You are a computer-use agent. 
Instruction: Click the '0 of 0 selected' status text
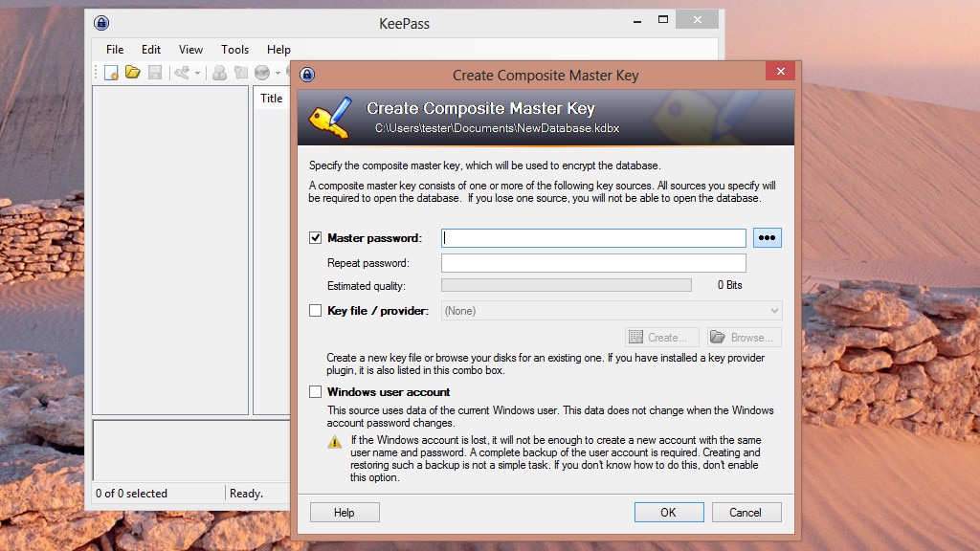[x=131, y=493]
